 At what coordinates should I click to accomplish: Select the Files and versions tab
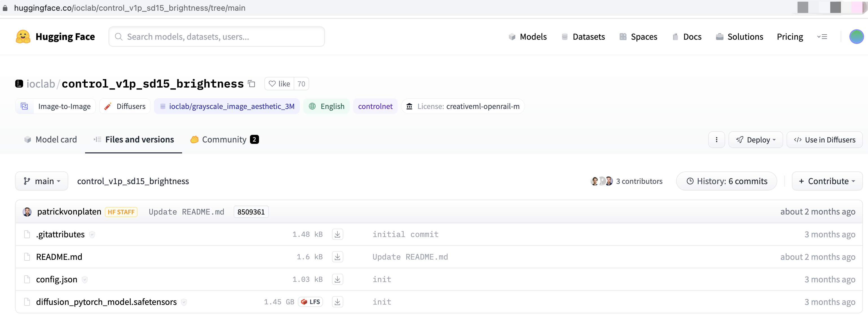[x=133, y=139]
